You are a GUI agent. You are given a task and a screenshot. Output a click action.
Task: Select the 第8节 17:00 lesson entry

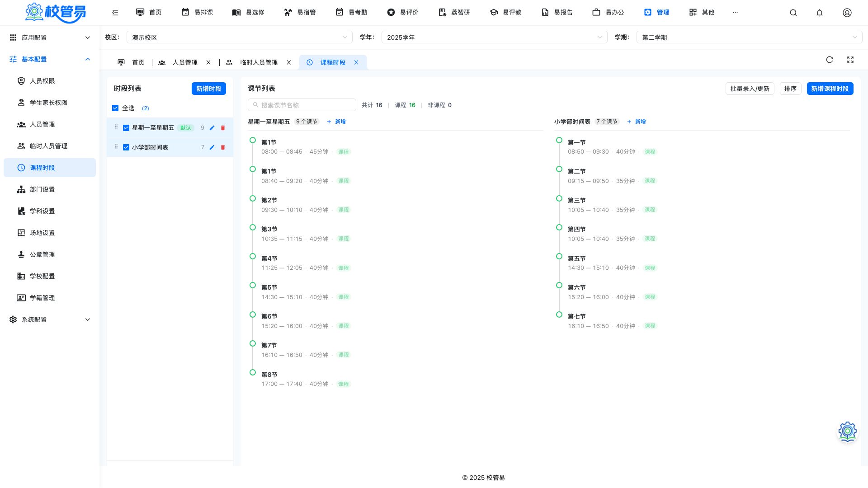tap(306, 379)
